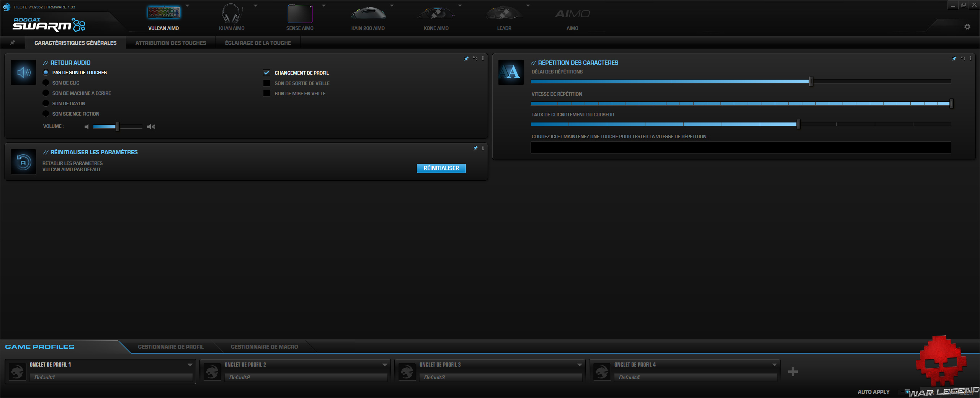Open Gestionnaire de Profil tab
980x398 pixels.
pos(171,347)
